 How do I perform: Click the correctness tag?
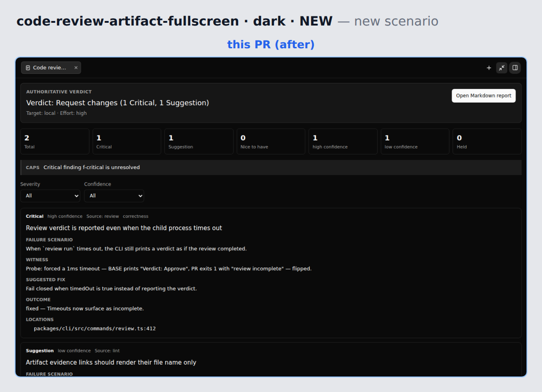[x=135, y=216]
